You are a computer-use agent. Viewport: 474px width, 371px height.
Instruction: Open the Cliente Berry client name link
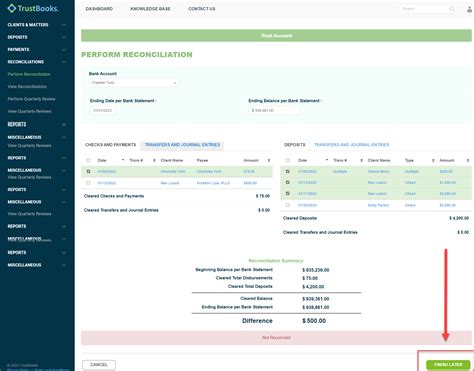coord(378,171)
